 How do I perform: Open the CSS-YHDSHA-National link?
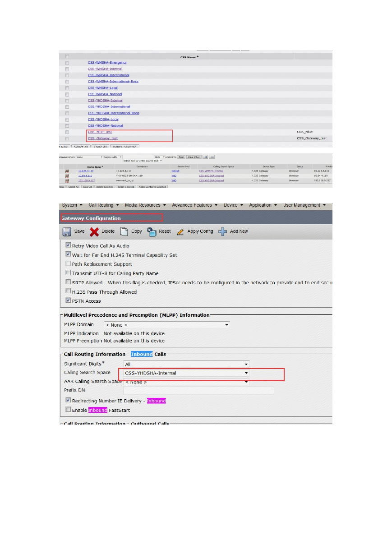click(x=106, y=126)
